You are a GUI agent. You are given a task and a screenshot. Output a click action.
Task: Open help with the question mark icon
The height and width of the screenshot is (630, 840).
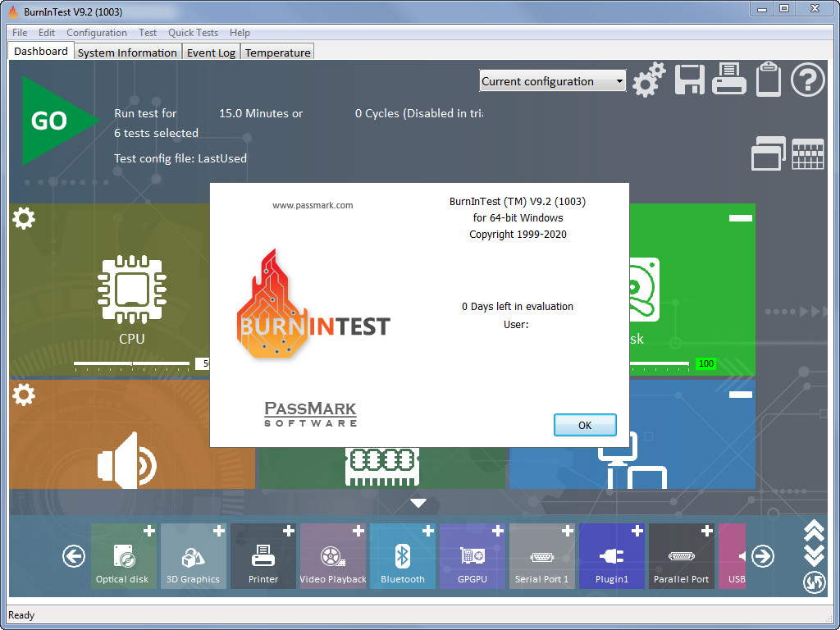[x=808, y=80]
